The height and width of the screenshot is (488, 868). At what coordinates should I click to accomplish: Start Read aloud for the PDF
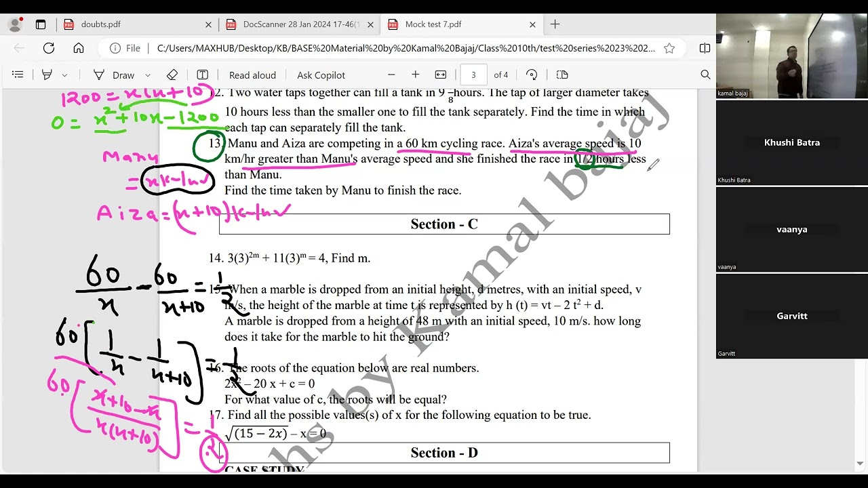click(252, 75)
